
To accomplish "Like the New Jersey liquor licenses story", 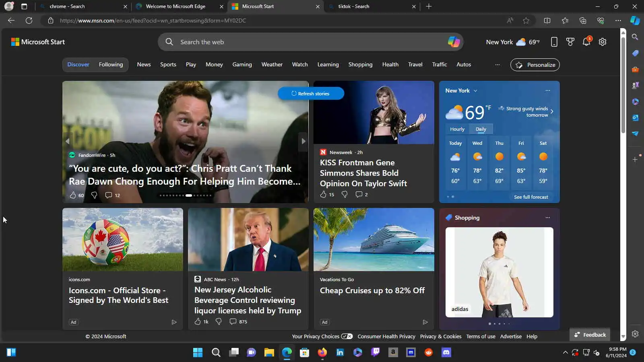I will click(x=198, y=321).
